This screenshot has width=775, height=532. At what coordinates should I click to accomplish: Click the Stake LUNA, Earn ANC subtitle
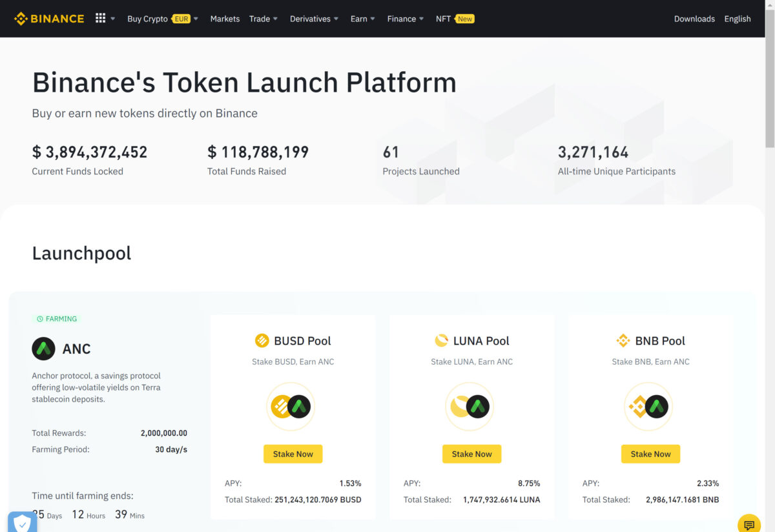(x=472, y=362)
